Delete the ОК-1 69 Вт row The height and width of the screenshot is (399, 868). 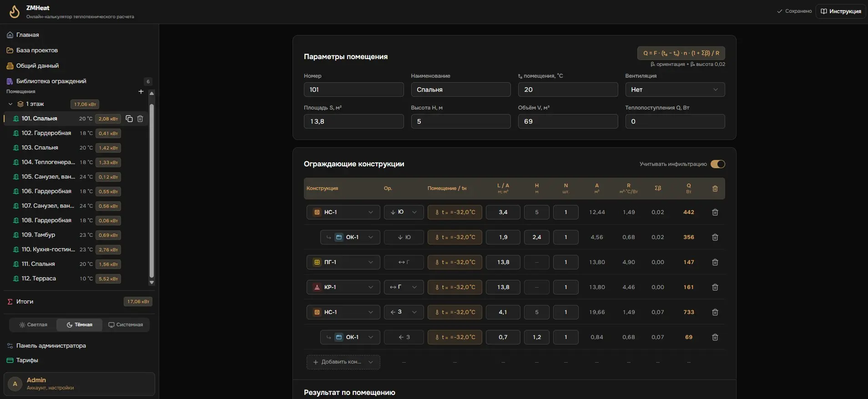pyautogui.click(x=715, y=337)
